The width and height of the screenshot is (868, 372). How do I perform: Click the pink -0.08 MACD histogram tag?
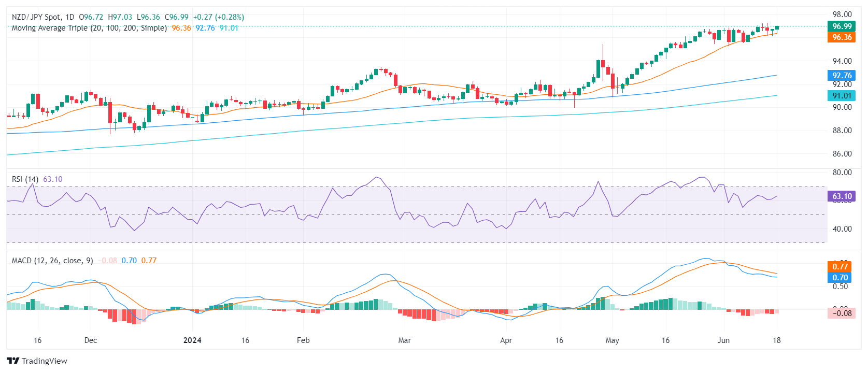(x=842, y=313)
